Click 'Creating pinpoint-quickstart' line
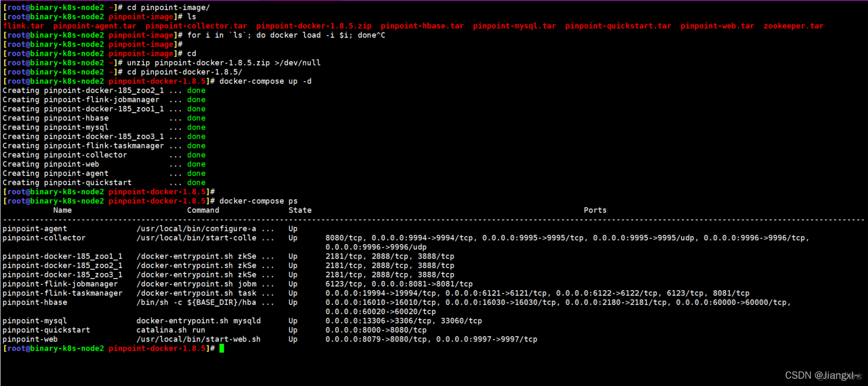 (104, 183)
